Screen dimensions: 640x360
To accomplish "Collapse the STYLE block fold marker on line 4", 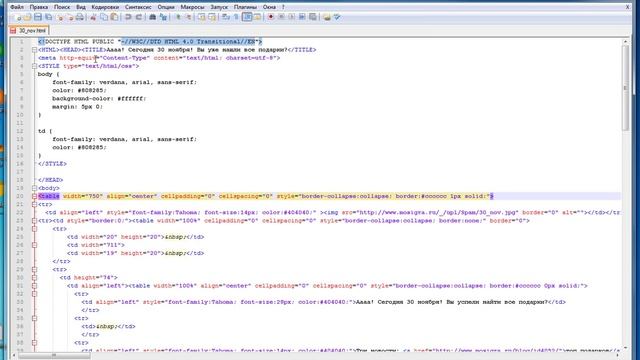I will 34,66.
